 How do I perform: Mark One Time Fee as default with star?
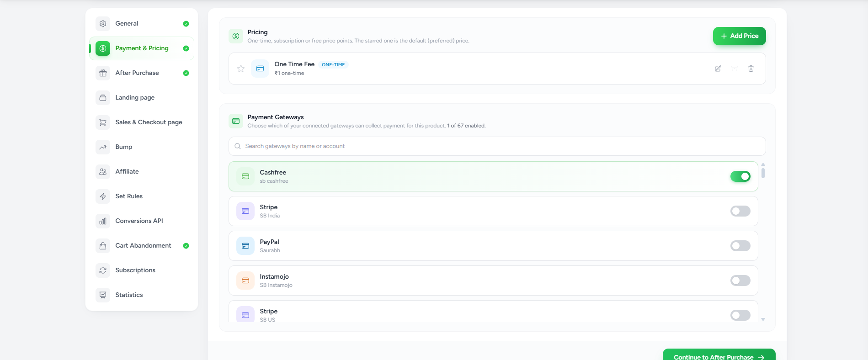(241, 69)
